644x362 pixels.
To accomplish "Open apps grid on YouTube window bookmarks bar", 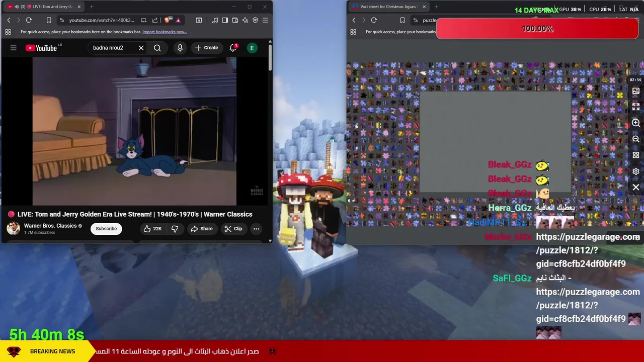I will (8, 32).
